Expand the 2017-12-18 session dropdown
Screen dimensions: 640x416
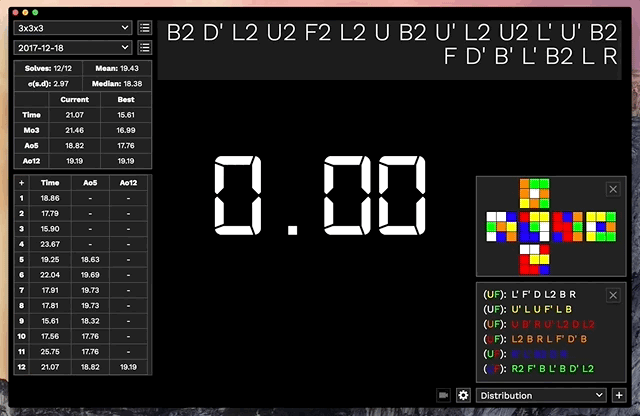[72, 48]
